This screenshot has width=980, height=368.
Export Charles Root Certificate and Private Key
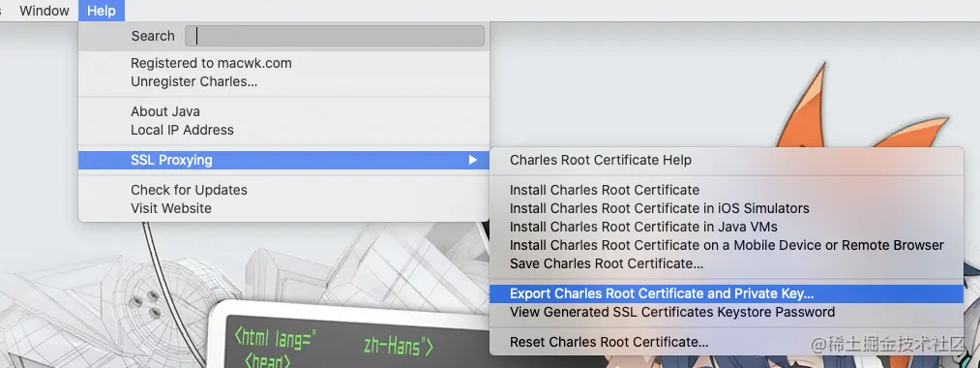(x=727, y=293)
